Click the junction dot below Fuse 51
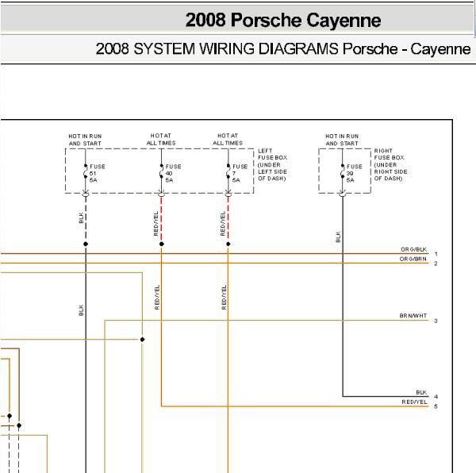 (86, 244)
